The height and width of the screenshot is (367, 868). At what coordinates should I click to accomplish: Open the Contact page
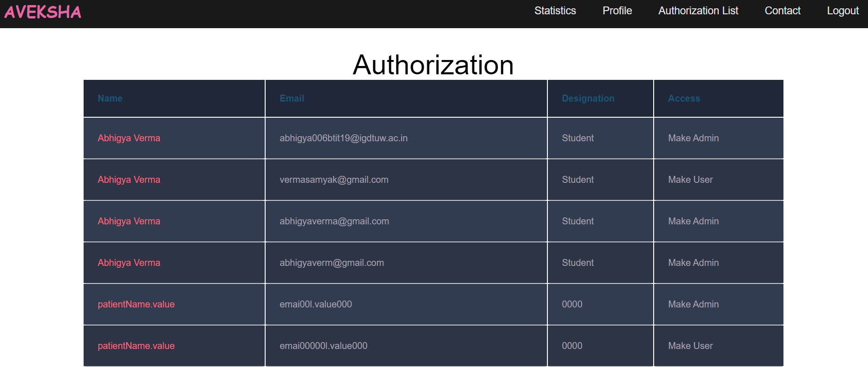[782, 11]
